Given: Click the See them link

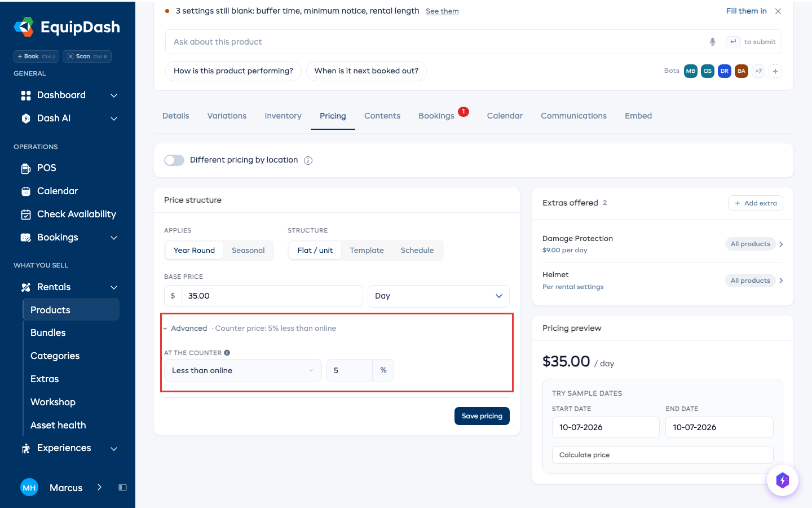Looking at the screenshot, I should (442, 11).
